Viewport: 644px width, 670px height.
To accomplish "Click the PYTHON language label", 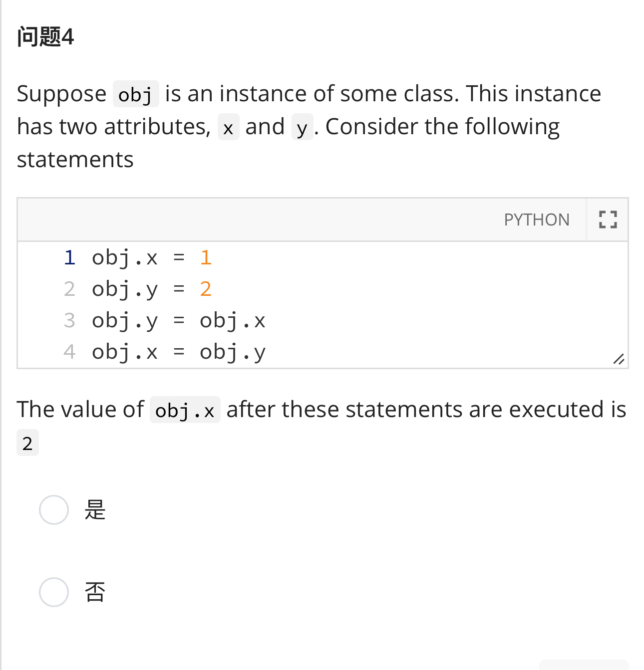I will 537,220.
